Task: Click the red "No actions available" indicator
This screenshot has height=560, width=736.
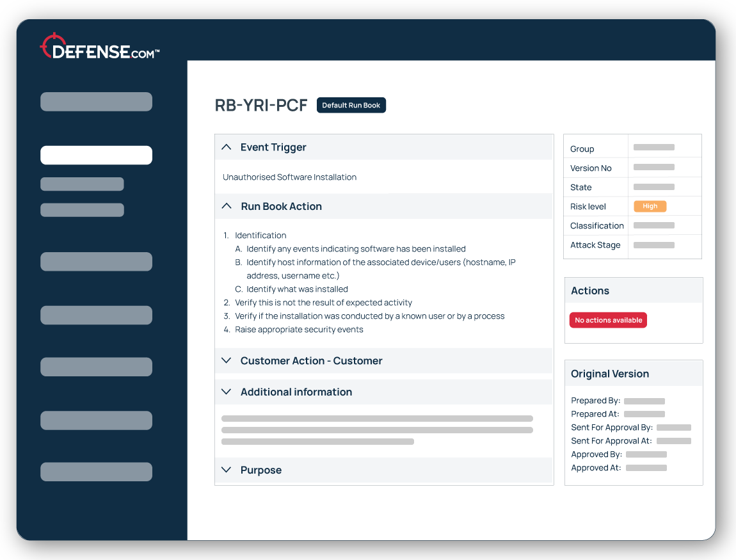Action: [608, 319]
